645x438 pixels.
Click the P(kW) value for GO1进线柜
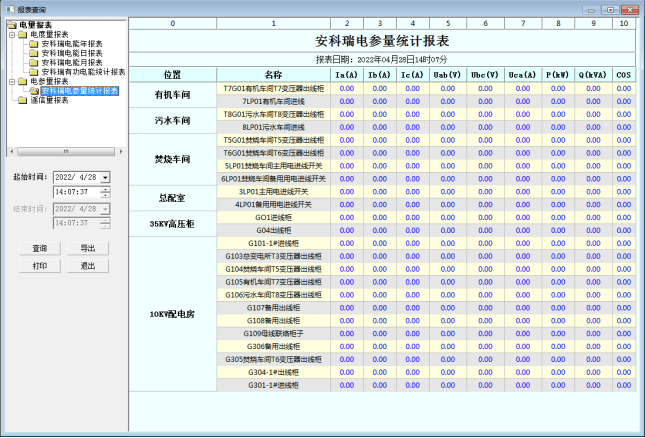pos(558,218)
